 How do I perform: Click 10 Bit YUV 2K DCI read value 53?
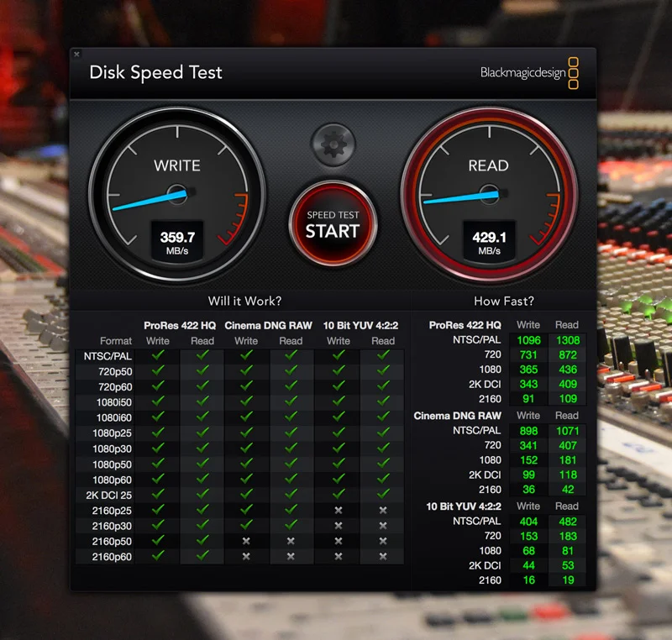[x=568, y=565]
